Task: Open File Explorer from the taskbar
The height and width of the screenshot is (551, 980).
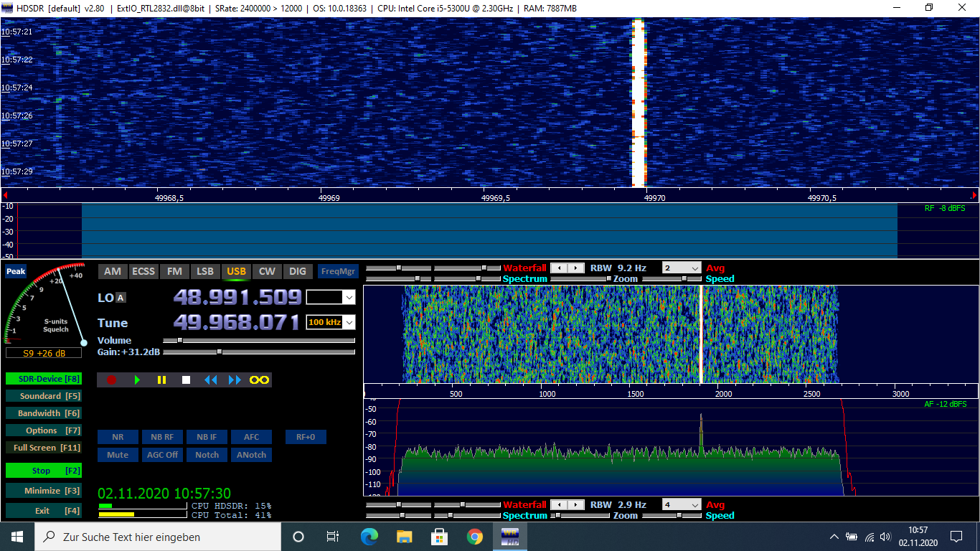Action: tap(404, 537)
